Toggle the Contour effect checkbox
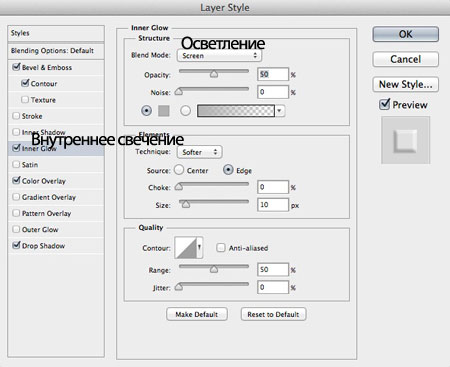Viewport: 450px width, 367px height. 25,83
